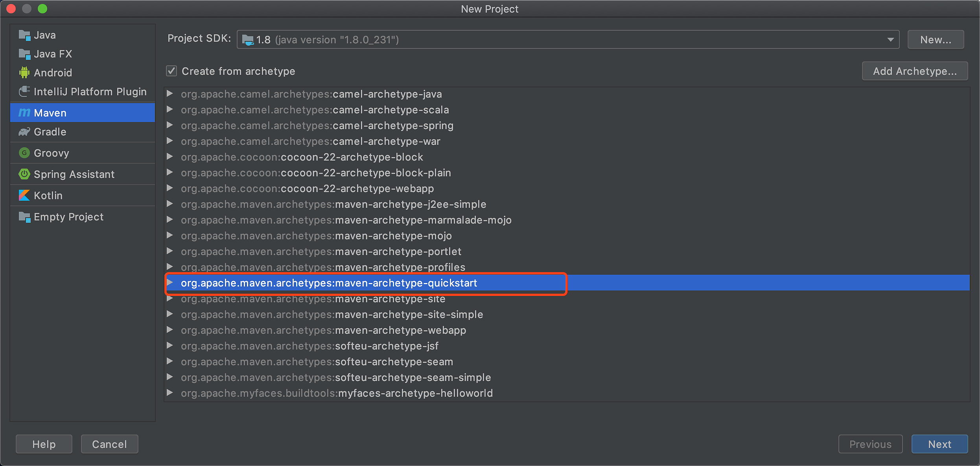Image resolution: width=980 pixels, height=466 pixels.
Task: Click the IntelliJ Platform Plugin icon
Action: click(24, 91)
